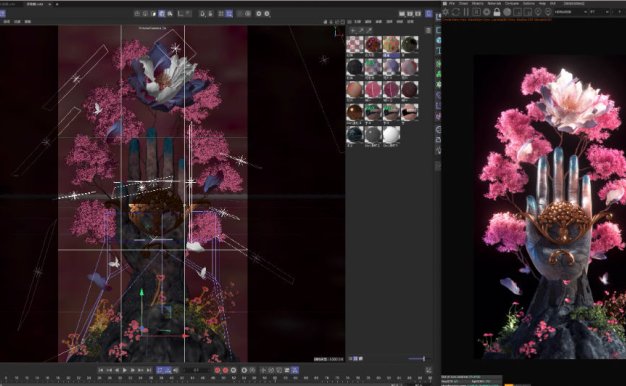Select the highlighted orange floral material

click(391, 44)
